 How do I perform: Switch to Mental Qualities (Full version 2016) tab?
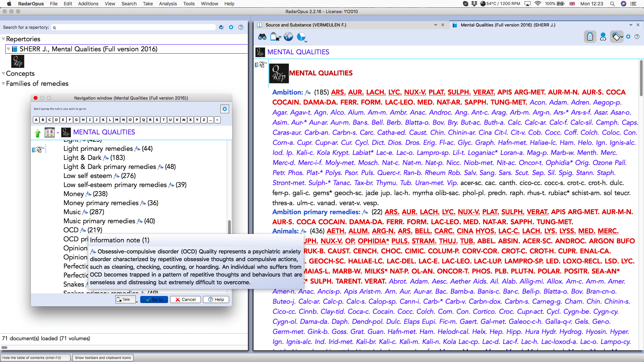pyautogui.click(x=508, y=25)
